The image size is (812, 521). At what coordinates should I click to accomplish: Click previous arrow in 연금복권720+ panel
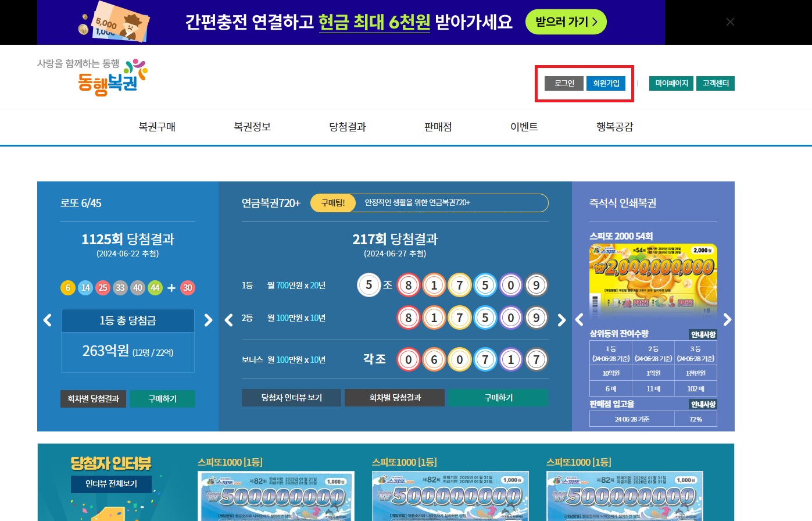228,320
